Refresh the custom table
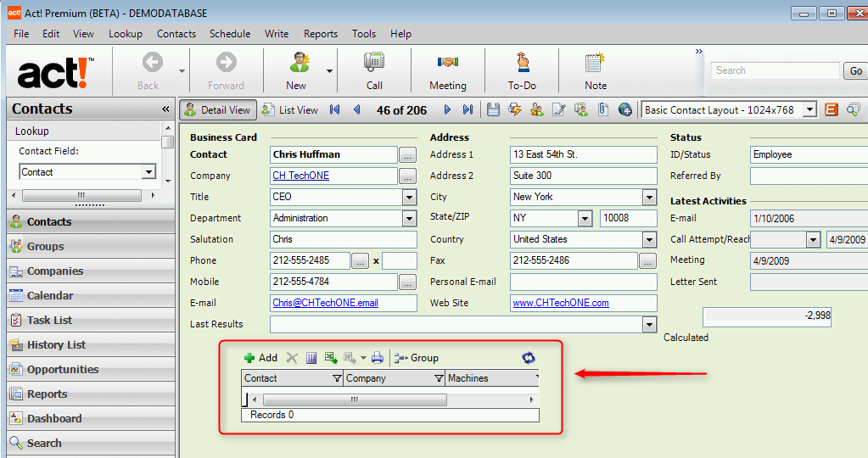Screen dimensions: 868x458 coord(529,358)
